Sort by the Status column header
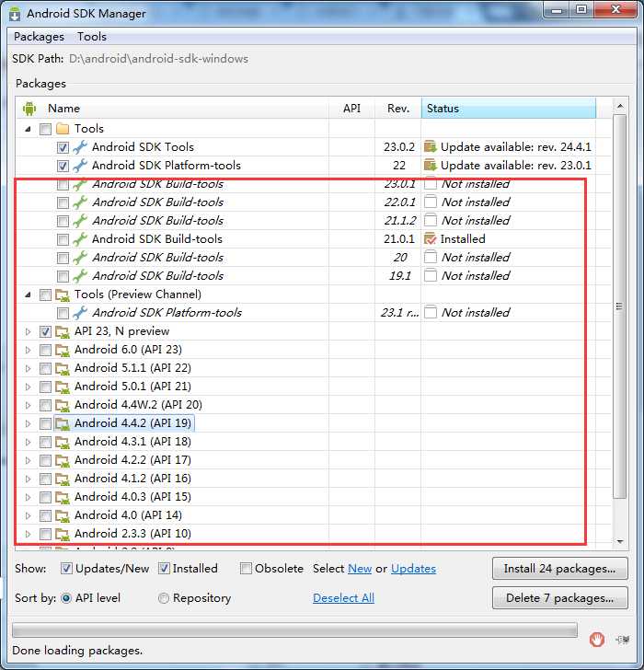Screen dimensions: 644x670 point(509,108)
